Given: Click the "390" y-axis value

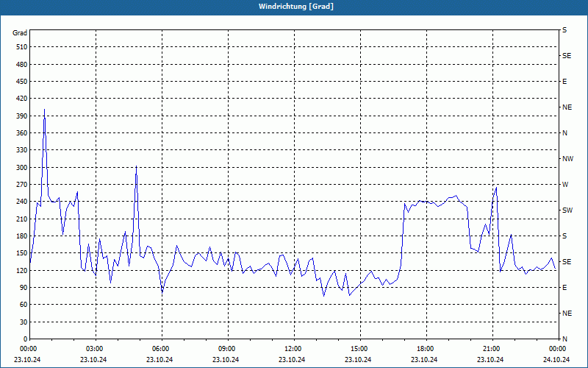Looking at the screenshot, I should (x=21, y=116).
